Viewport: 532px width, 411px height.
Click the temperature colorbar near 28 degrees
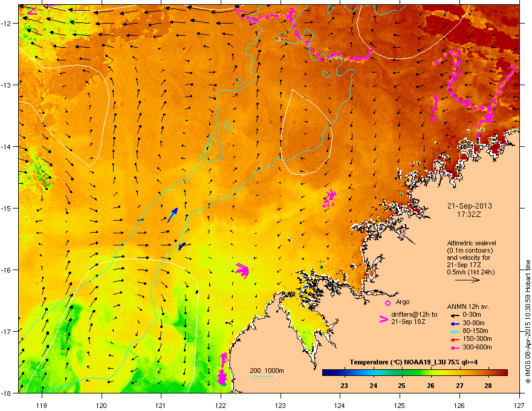click(488, 373)
